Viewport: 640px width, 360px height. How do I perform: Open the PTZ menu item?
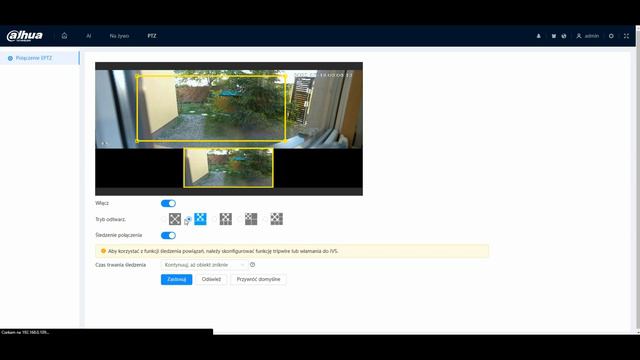[152, 36]
